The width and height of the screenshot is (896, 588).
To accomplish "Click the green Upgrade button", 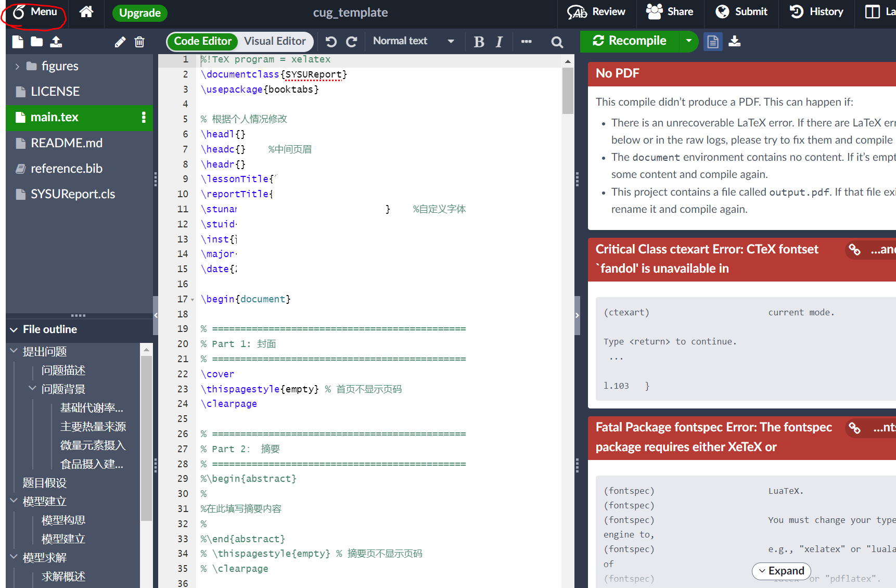I will pos(139,13).
